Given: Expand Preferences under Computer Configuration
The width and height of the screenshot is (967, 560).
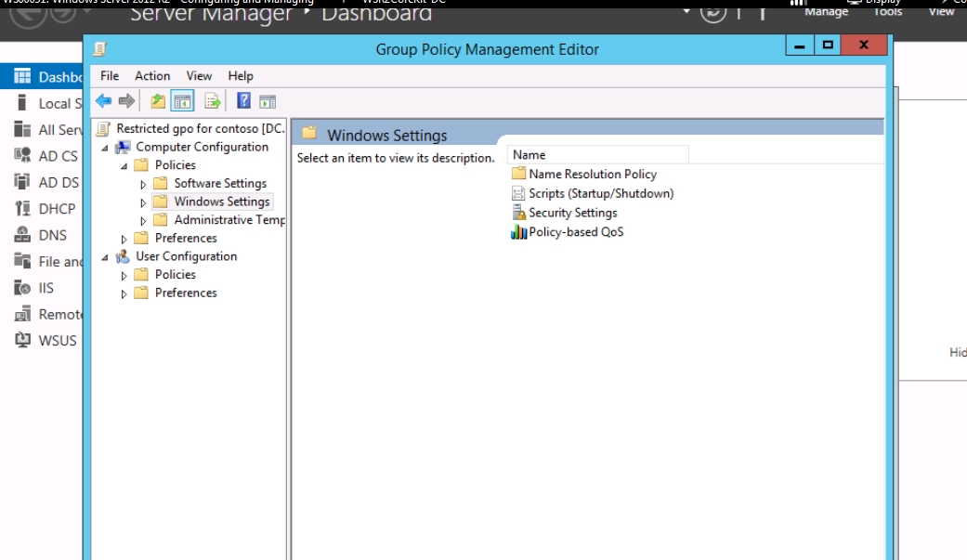Looking at the screenshot, I should (124, 239).
